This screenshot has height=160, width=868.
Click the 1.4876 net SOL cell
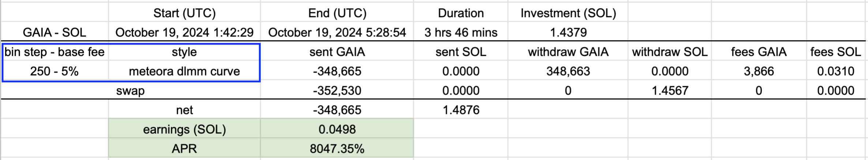tap(461, 110)
